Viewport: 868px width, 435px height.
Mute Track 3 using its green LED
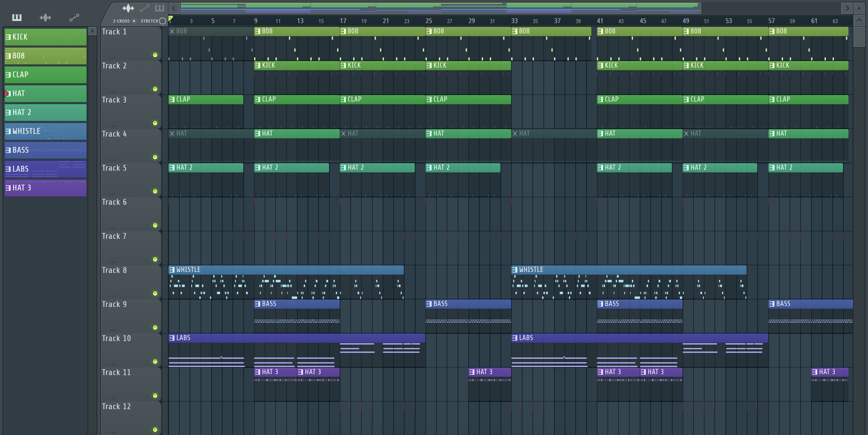pyautogui.click(x=155, y=123)
